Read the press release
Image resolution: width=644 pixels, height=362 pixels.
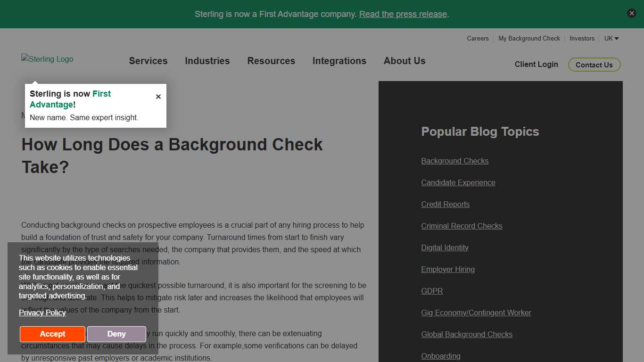[x=403, y=14]
